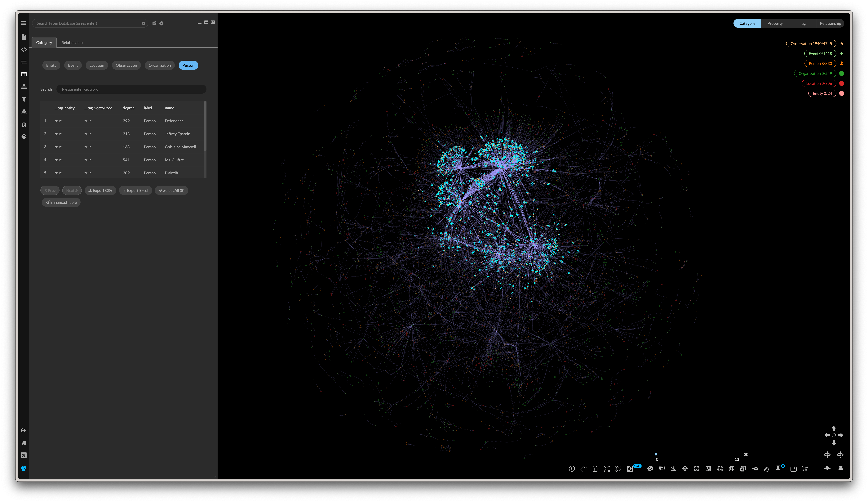The width and height of the screenshot is (868, 502).
Task: Go to the home icon in sidebar
Action: pyautogui.click(x=24, y=443)
